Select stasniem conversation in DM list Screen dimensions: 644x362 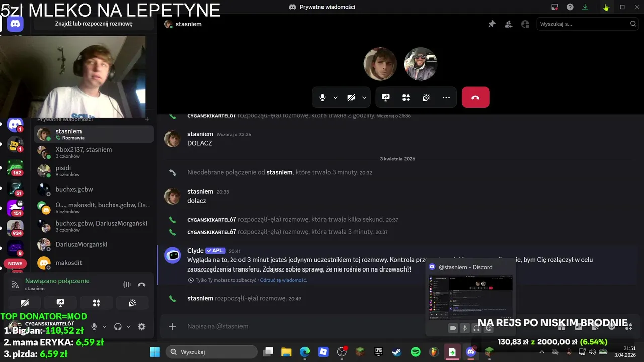pyautogui.click(x=94, y=134)
